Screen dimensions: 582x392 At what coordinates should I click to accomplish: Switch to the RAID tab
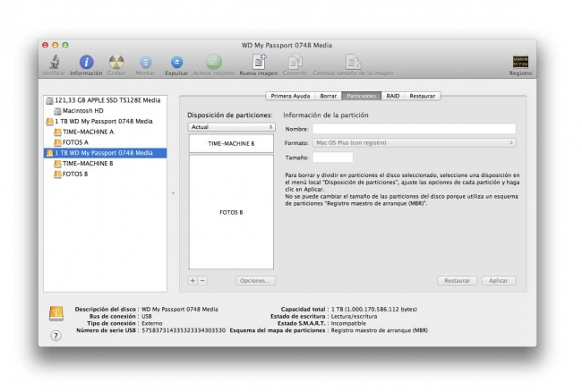[x=393, y=96]
